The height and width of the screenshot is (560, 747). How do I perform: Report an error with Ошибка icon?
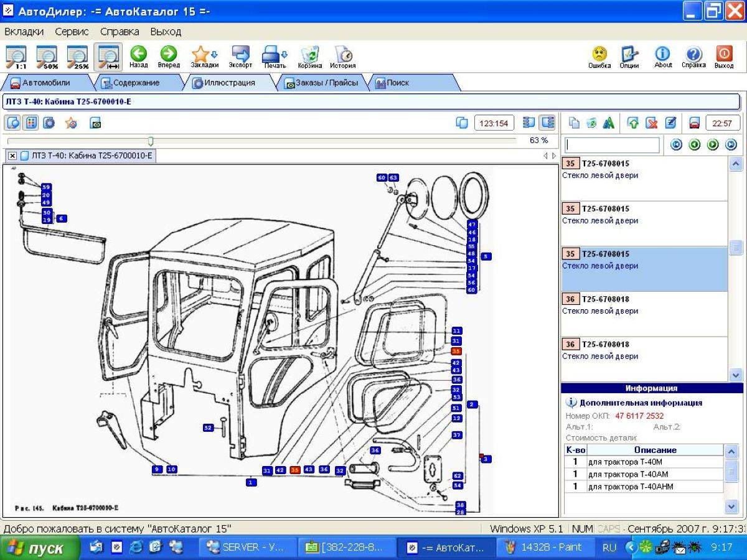coord(599,57)
